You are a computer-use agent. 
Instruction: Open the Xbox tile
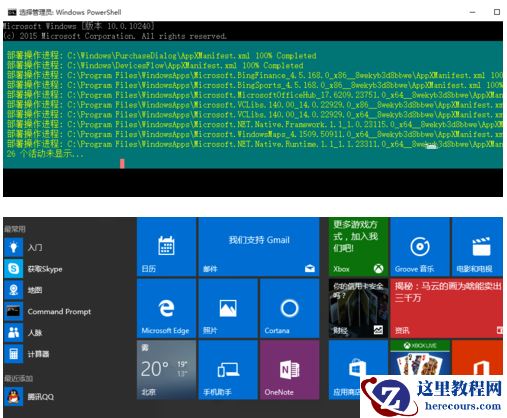click(358, 247)
